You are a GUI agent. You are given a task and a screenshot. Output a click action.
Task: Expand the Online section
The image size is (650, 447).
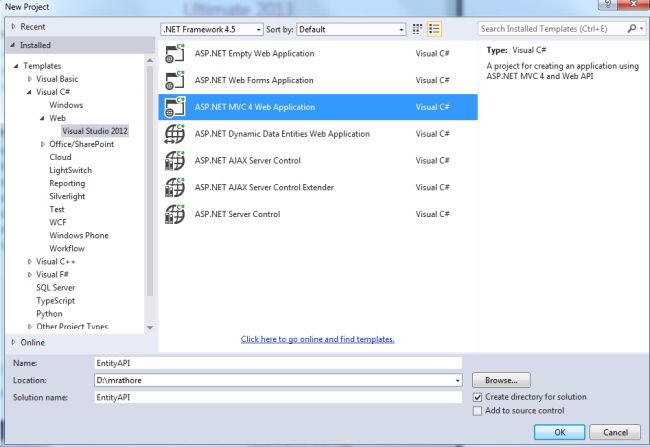[13, 342]
